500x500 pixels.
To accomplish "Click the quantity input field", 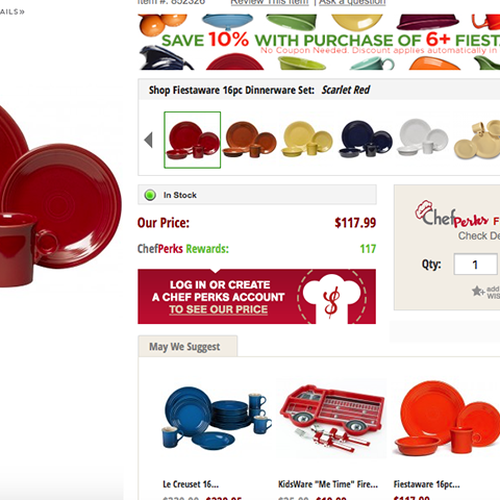I will [475, 264].
